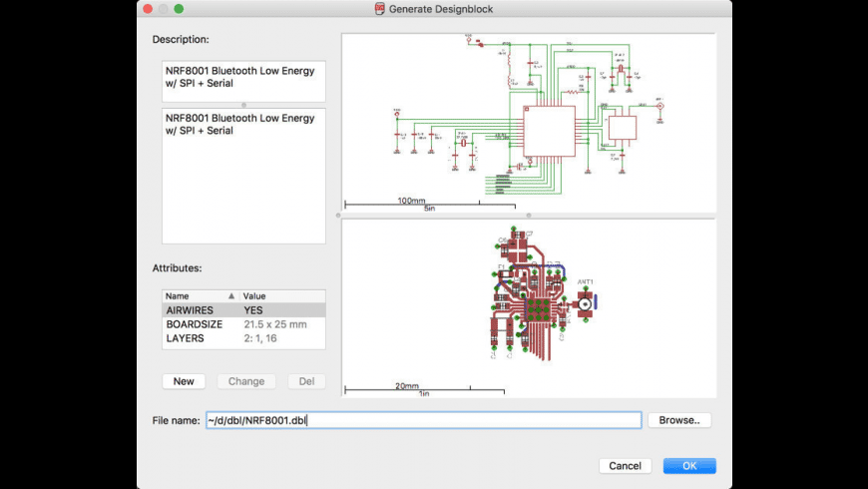Click into the File name text field
The height and width of the screenshot is (489, 868).
point(423,420)
